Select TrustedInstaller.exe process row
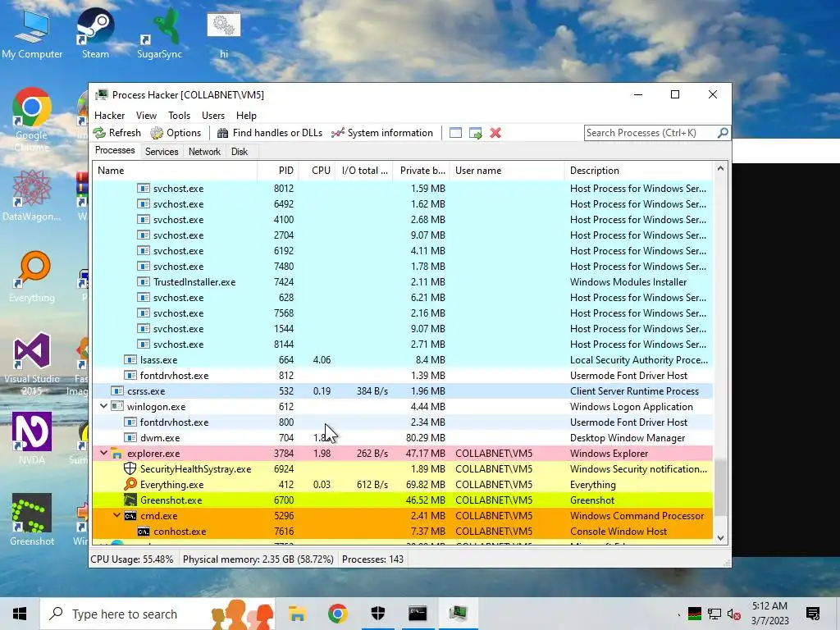Screen dimensions: 840x630 point(402,282)
